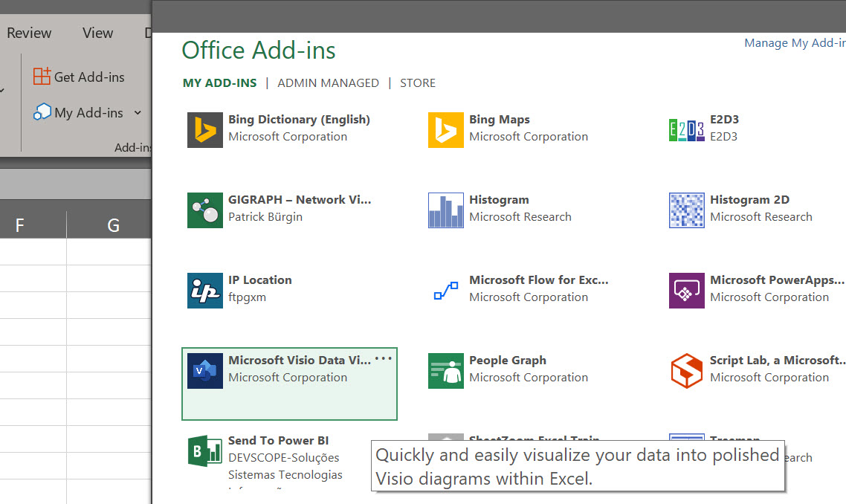This screenshot has height=504, width=846.
Task: Click the Microsoft PowerApps title text
Action: pyautogui.click(x=777, y=280)
